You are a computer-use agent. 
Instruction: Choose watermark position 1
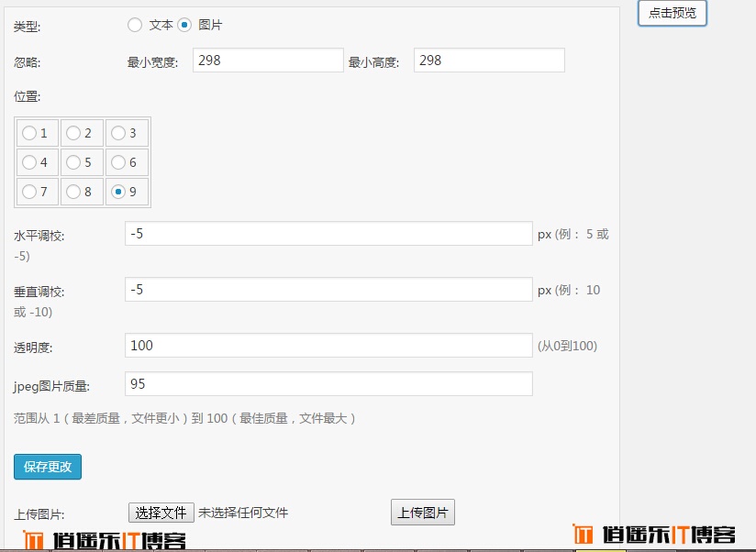pos(29,133)
